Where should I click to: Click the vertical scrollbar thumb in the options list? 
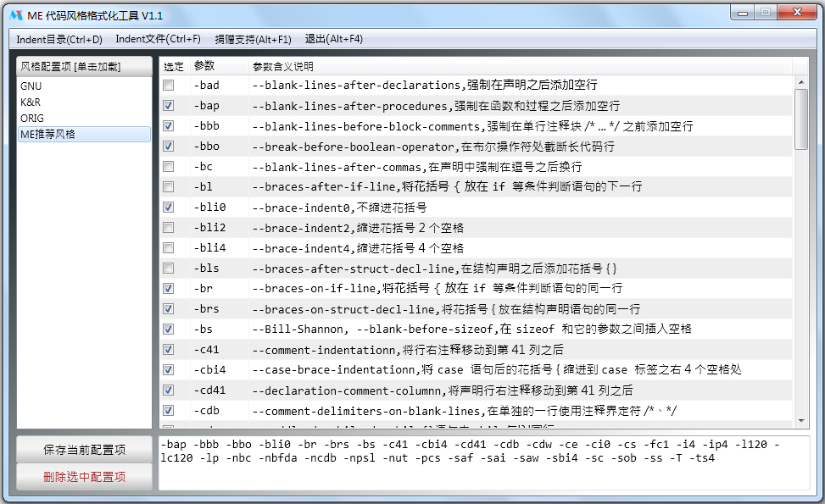[800, 119]
